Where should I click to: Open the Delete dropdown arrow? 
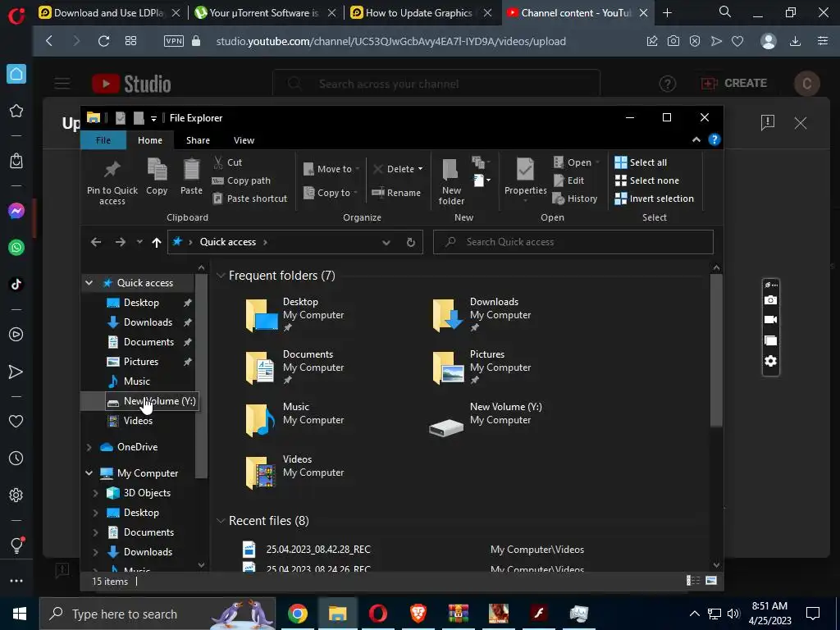pos(421,169)
